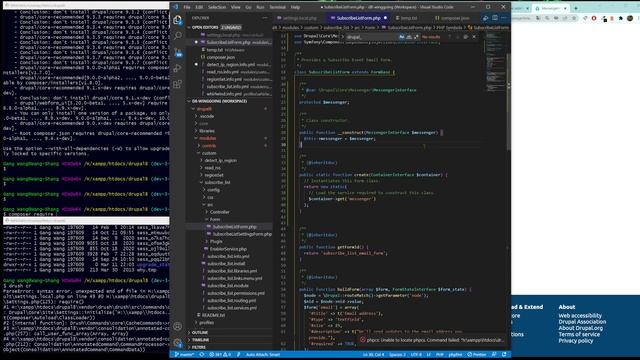Click into the find input field
The height and width of the screenshot is (360, 640).
(371, 37)
